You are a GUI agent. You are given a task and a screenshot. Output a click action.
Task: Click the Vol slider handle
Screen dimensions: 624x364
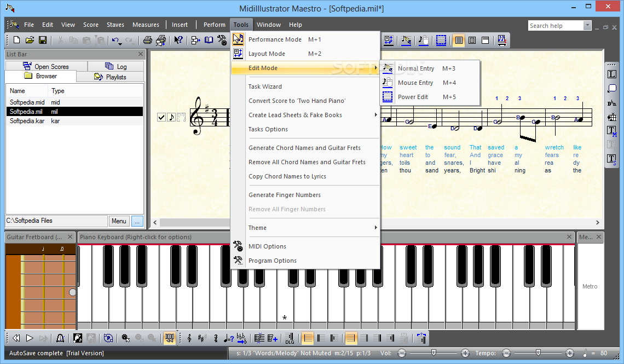pyautogui.click(x=434, y=353)
